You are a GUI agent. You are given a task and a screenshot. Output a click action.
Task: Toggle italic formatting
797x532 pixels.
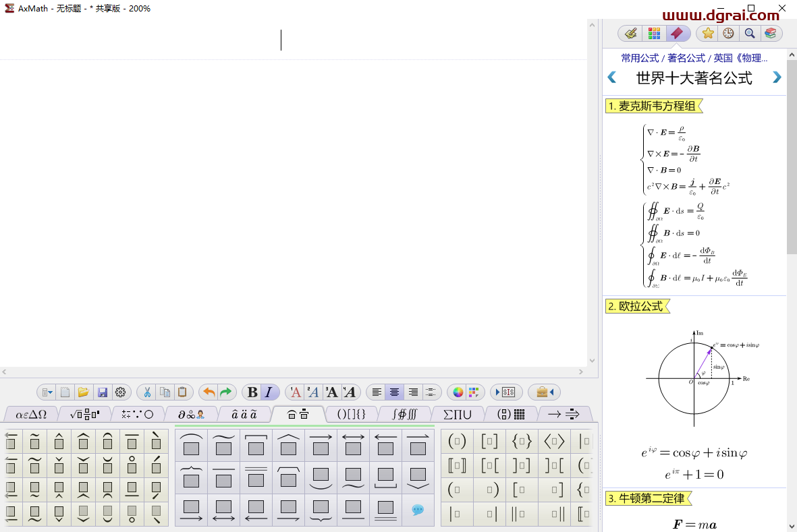266,392
